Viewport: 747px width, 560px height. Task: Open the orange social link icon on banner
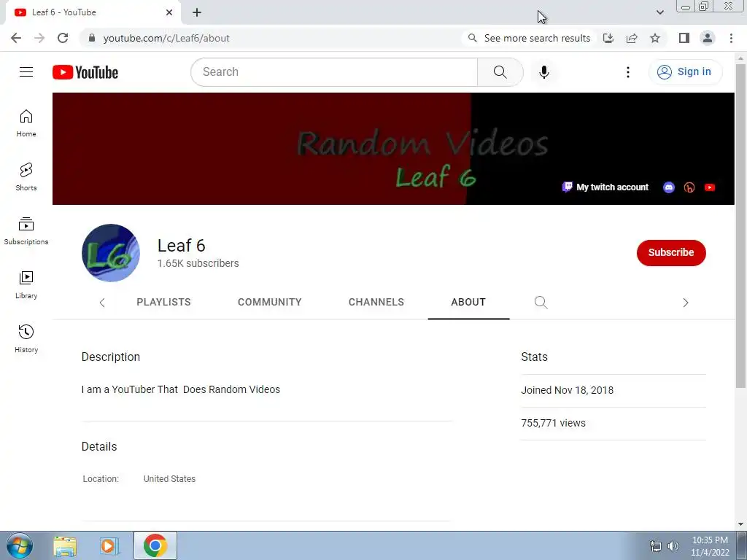pos(689,187)
